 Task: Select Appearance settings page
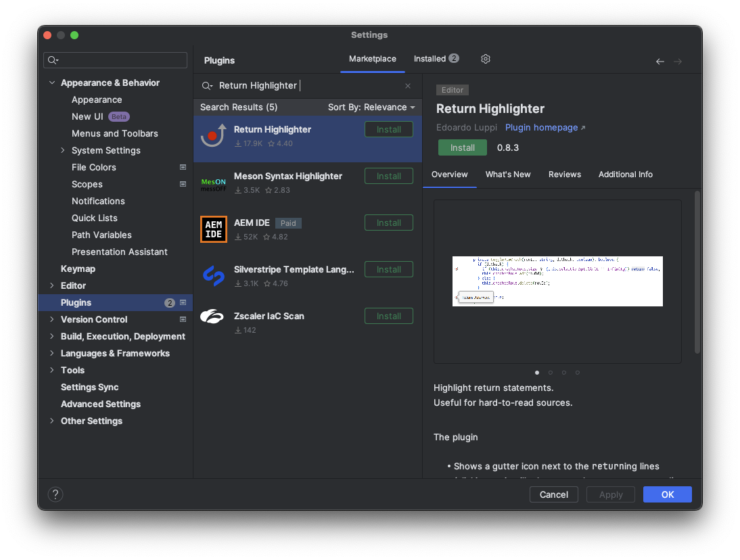[x=97, y=99]
